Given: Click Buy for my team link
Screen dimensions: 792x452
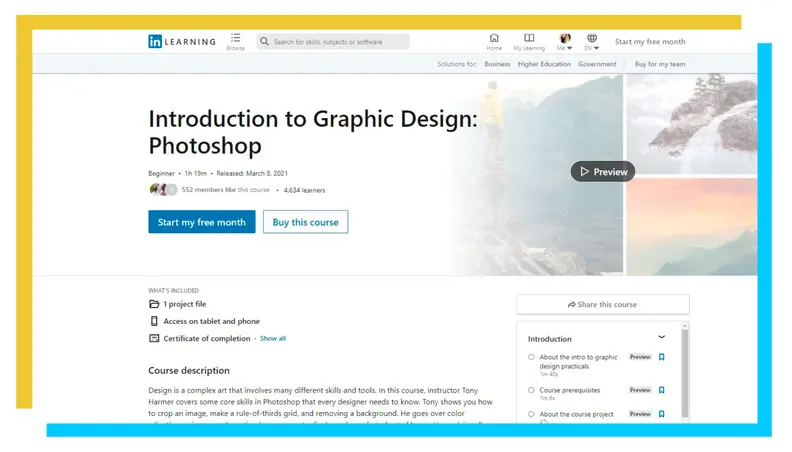Looking at the screenshot, I should tap(660, 64).
